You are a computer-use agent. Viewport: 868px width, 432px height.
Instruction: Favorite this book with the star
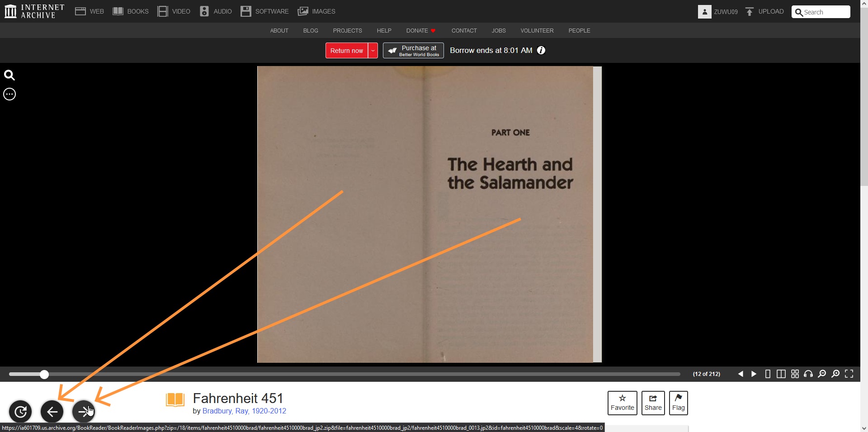(x=623, y=403)
